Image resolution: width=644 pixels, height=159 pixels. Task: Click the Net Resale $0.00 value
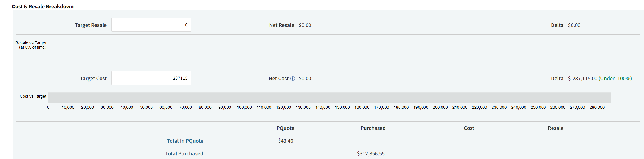[x=305, y=25]
